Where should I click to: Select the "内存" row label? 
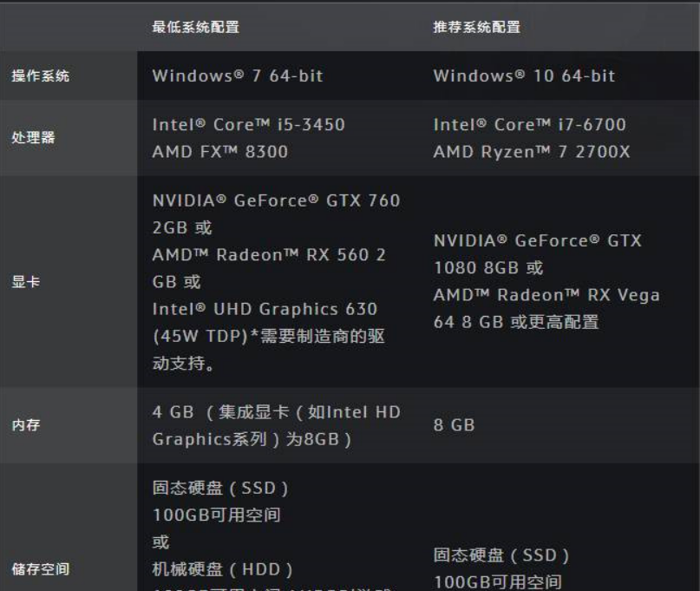pyautogui.click(x=26, y=425)
